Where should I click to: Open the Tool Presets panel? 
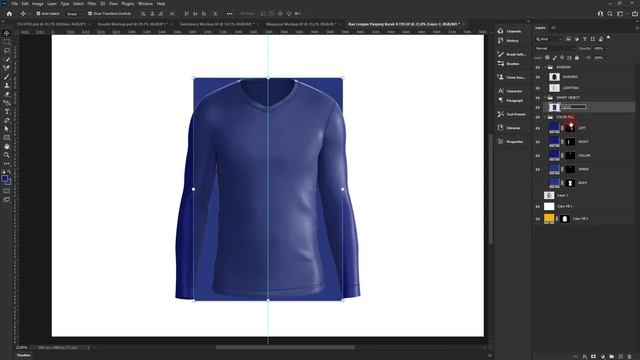512,114
